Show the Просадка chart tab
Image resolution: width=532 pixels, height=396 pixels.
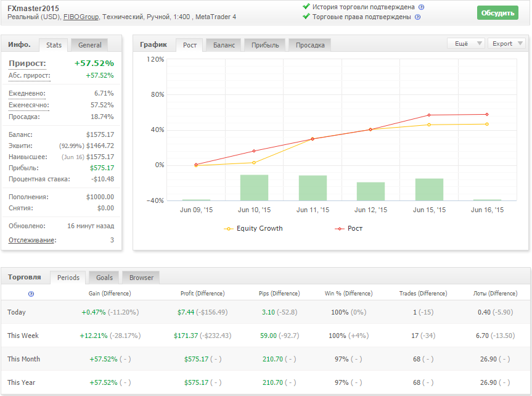tap(310, 45)
